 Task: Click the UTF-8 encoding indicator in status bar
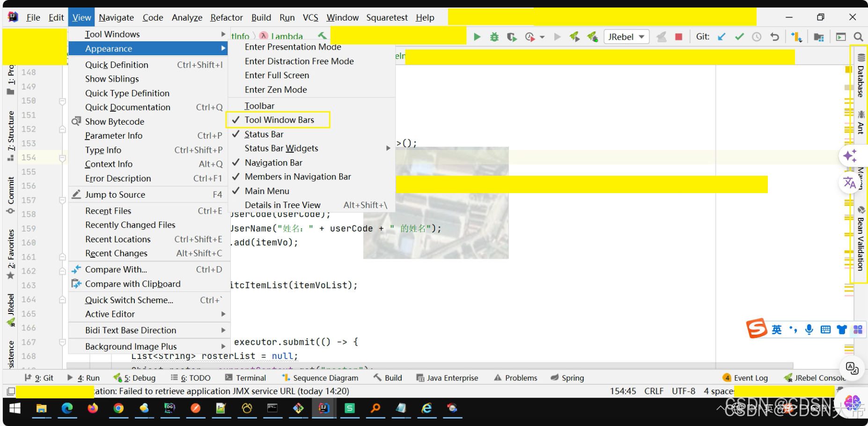click(683, 391)
